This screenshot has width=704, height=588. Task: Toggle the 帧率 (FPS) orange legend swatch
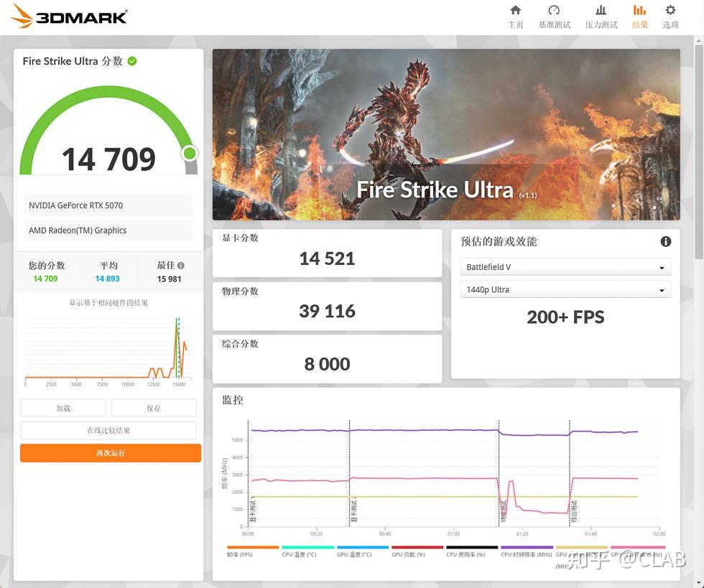click(x=253, y=547)
